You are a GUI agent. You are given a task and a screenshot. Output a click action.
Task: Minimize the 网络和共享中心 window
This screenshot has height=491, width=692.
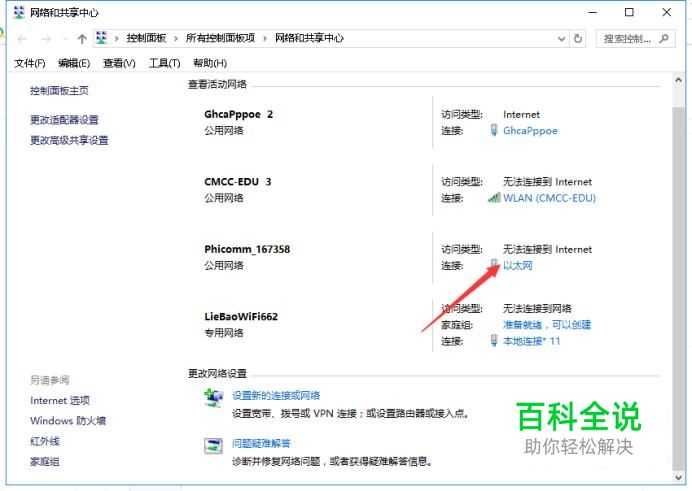(593, 12)
